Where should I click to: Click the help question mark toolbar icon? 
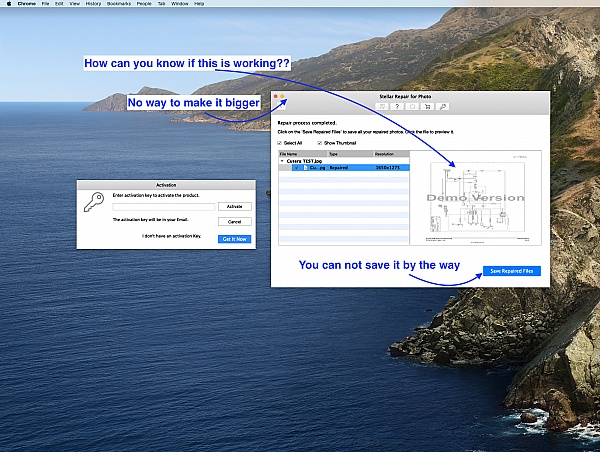[397, 106]
